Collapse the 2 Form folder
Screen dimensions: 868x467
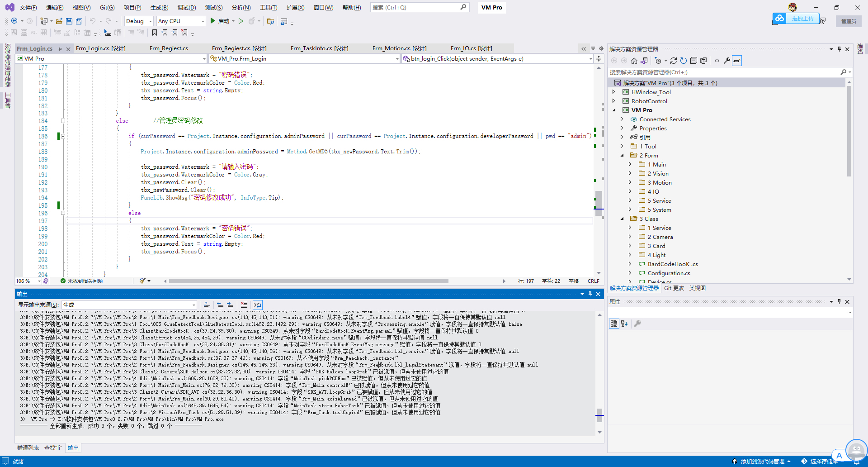622,155
